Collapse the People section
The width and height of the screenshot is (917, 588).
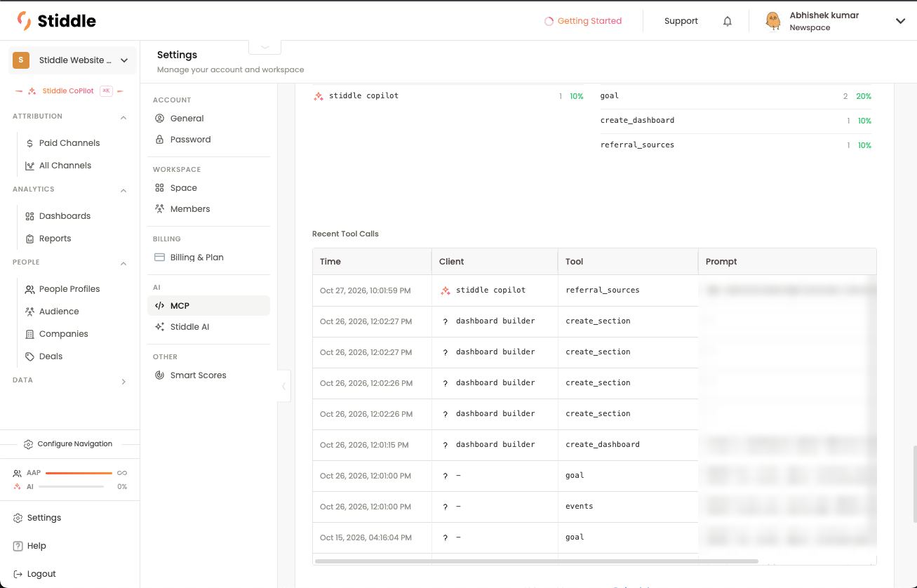[123, 263]
